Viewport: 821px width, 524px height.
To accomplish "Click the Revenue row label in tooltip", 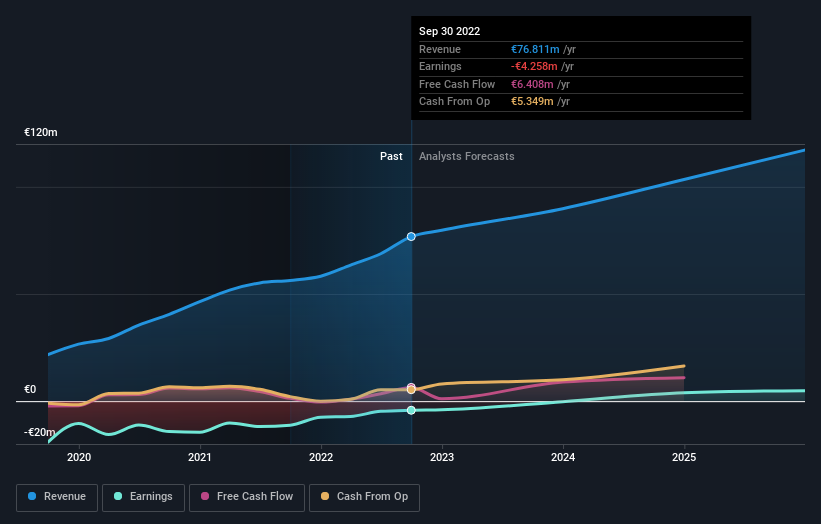I will [440, 49].
